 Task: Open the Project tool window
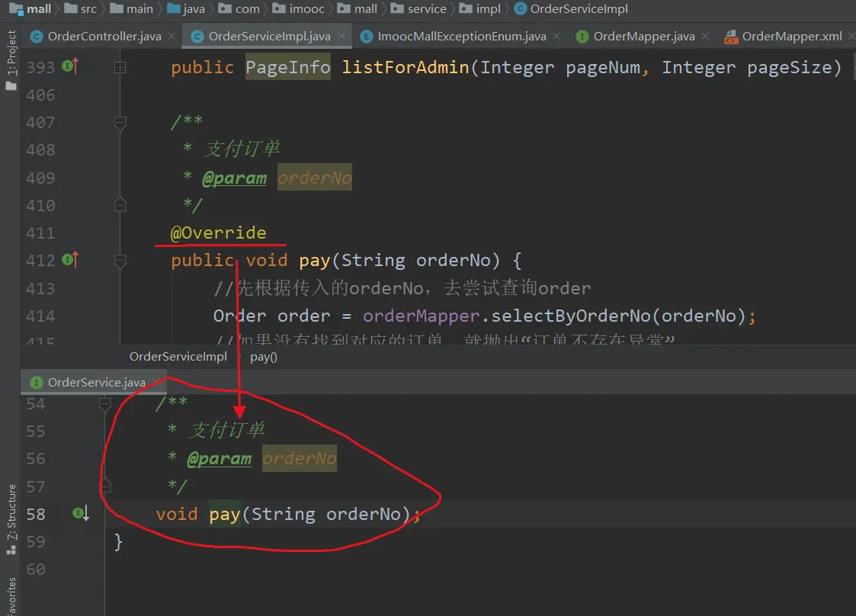click(11, 60)
